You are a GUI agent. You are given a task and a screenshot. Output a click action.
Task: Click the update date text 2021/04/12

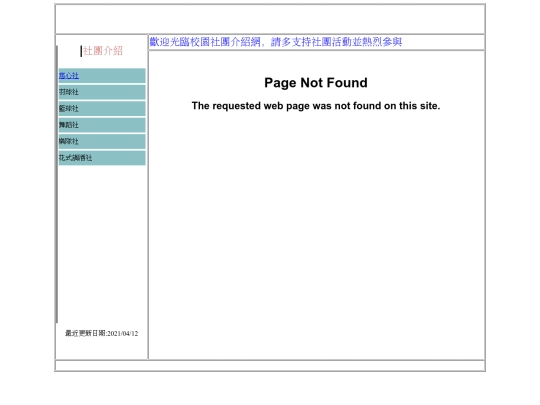tap(123, 333)
